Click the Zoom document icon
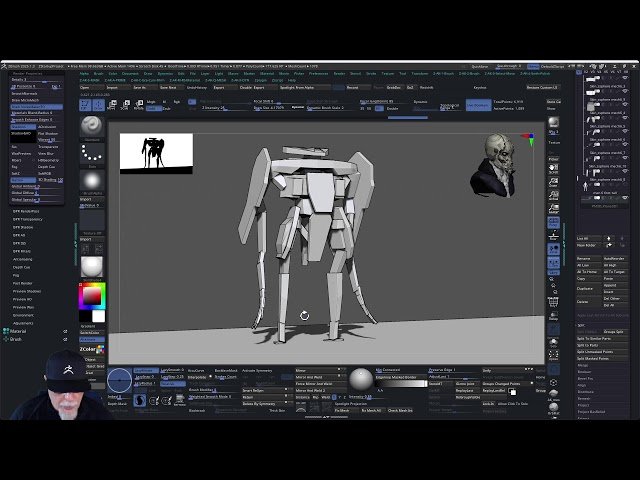This screenshot has height=480, width=640. pyautogui.click(x=553, y=182)
